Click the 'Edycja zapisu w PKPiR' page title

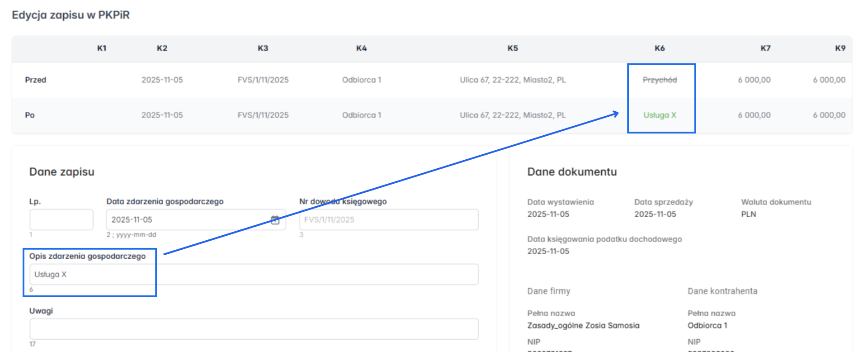(x=71, y=15)
